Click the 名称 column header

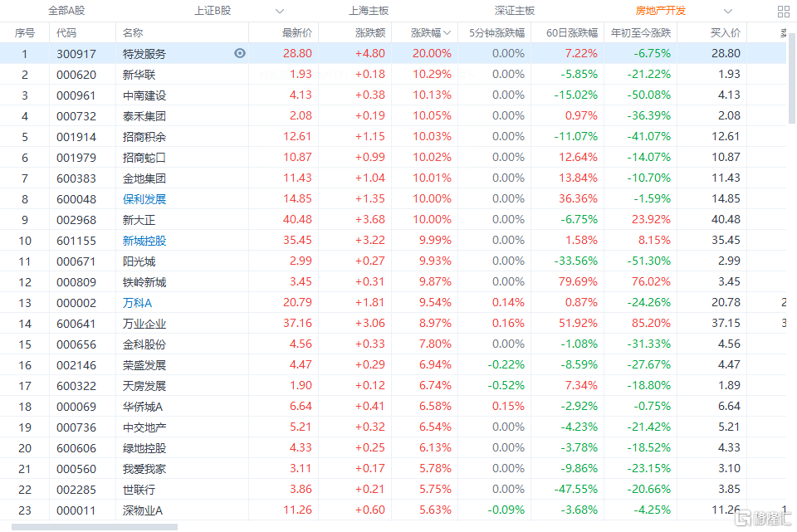tap(133, 33)
